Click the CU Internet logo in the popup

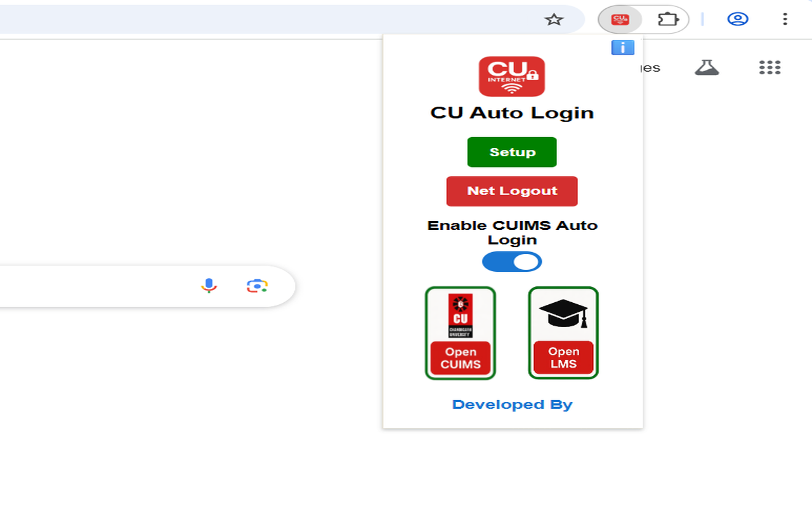[x=512, y=76]
